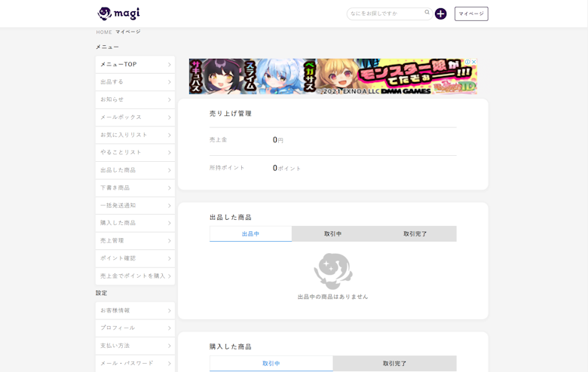Click the empty-state mascot icon
Screen dimensions: 588x372
[x=333, y=270]
